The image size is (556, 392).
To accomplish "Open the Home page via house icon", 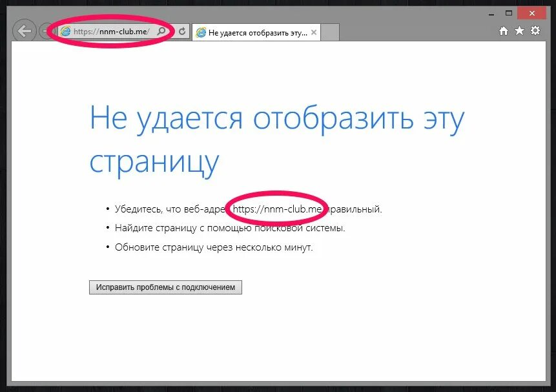I will click(x=504, y=31).
